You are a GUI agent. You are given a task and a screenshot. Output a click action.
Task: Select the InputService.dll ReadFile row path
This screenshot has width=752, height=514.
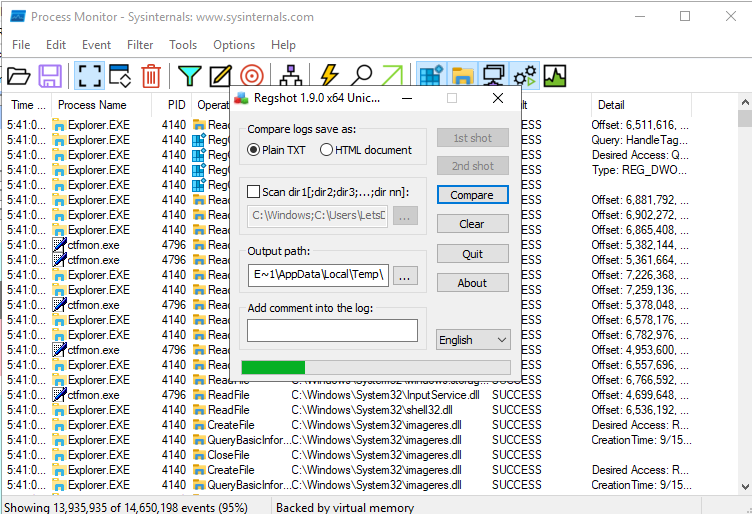385,395
